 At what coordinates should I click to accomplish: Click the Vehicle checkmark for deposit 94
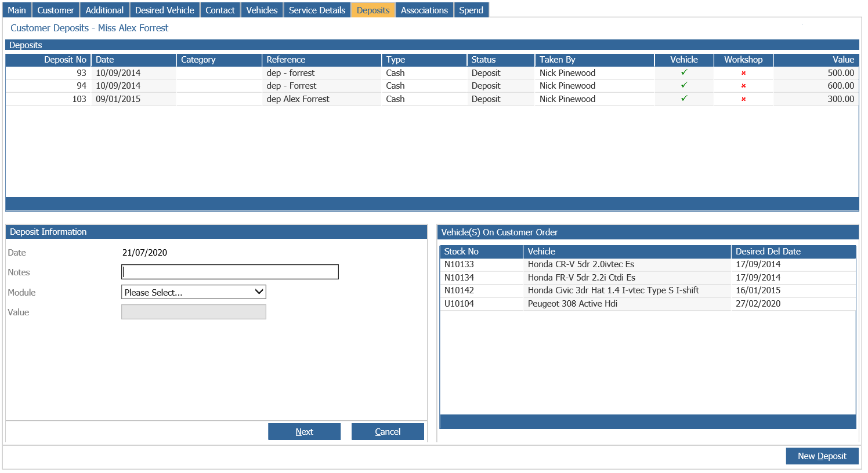684,85
